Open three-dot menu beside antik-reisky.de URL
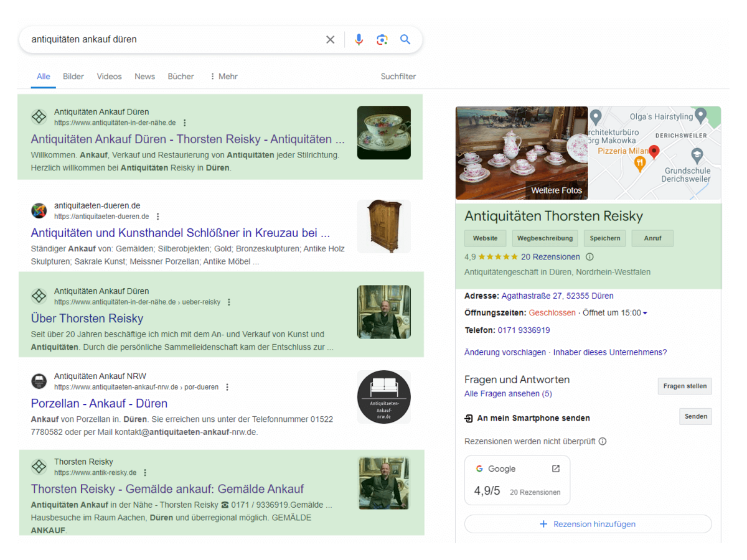This screenshot has width=747, height=560. (145, 473)
